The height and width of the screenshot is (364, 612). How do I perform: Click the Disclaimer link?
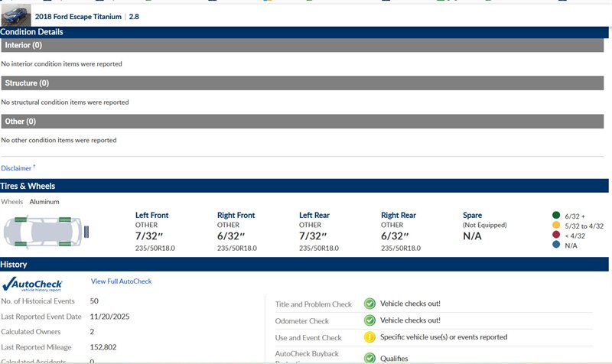coord(17,167)
